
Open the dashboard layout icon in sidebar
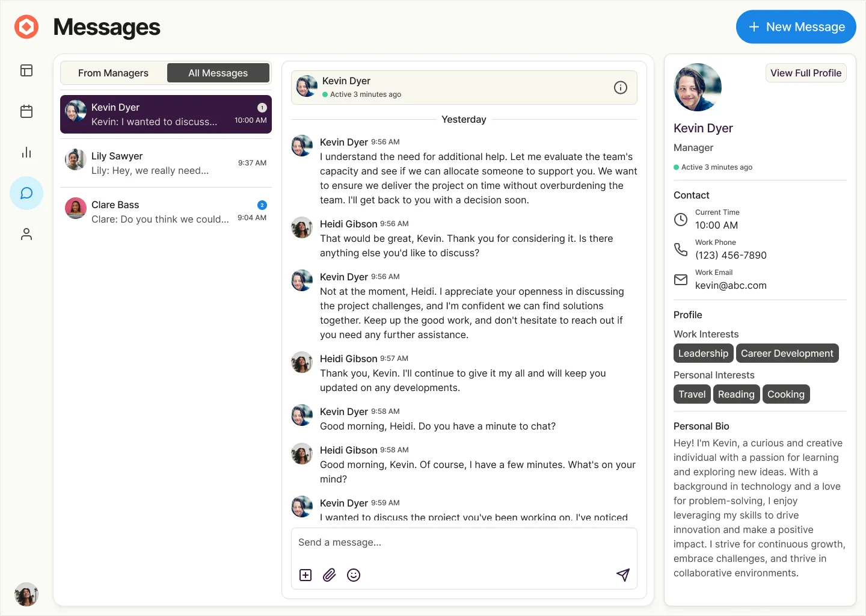(26, 70)
